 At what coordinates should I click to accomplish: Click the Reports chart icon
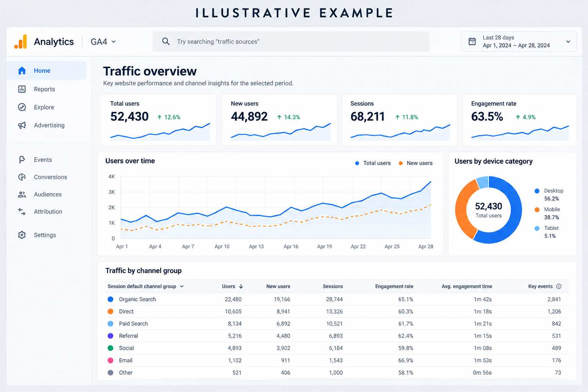22,89
